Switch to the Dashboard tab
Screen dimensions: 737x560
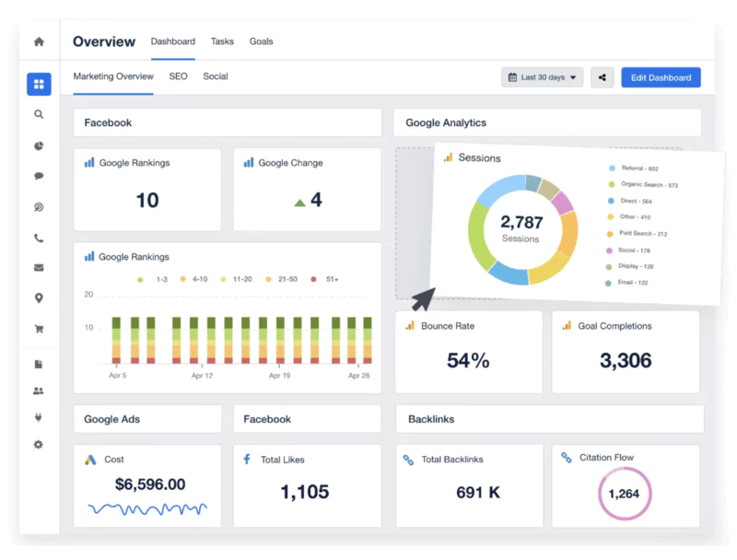[173, 41]
